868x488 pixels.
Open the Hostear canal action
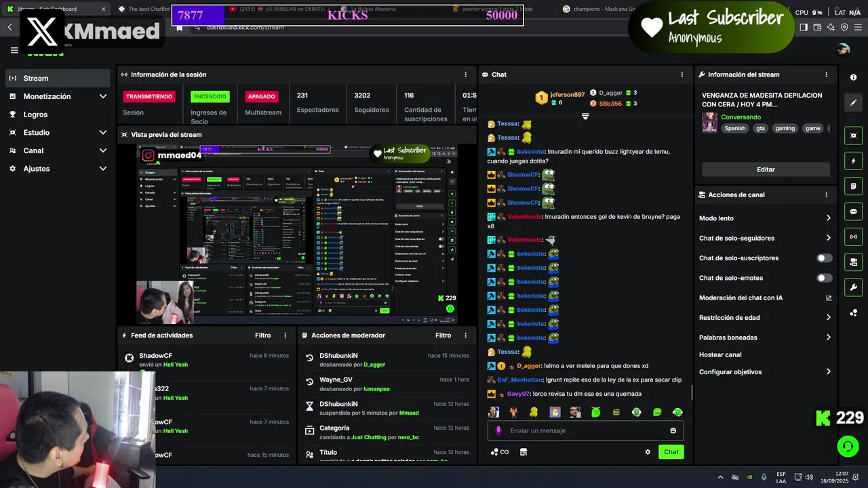tap(720, 354)
